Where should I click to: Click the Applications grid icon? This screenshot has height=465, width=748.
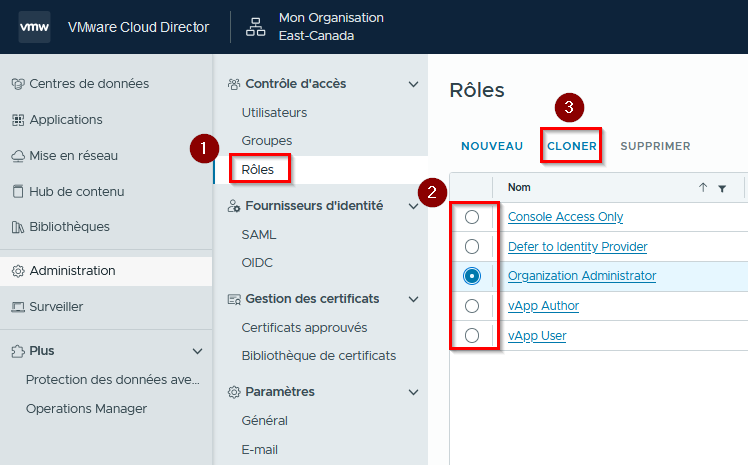click(x=18, y=120)
